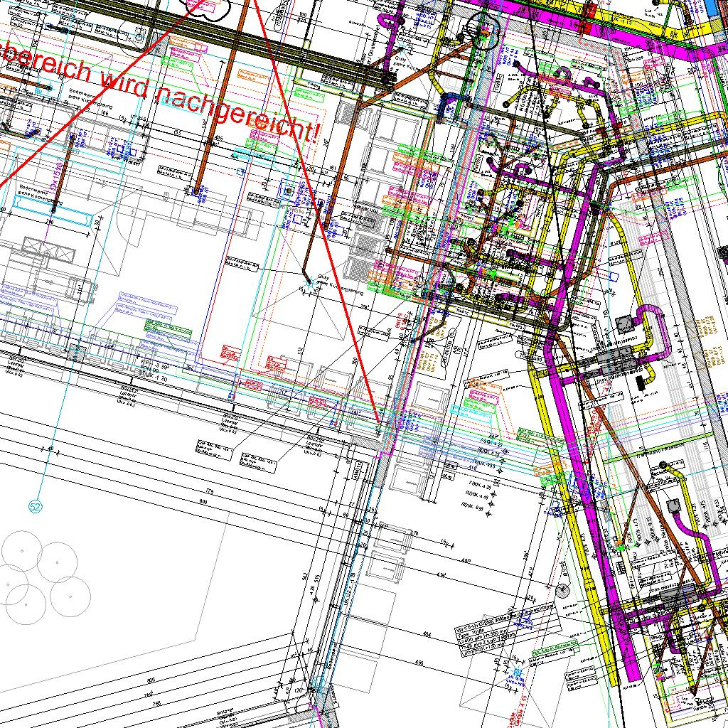
Task: Select the cyan floor drain symbol near Guly
Action: pos(309,283)
